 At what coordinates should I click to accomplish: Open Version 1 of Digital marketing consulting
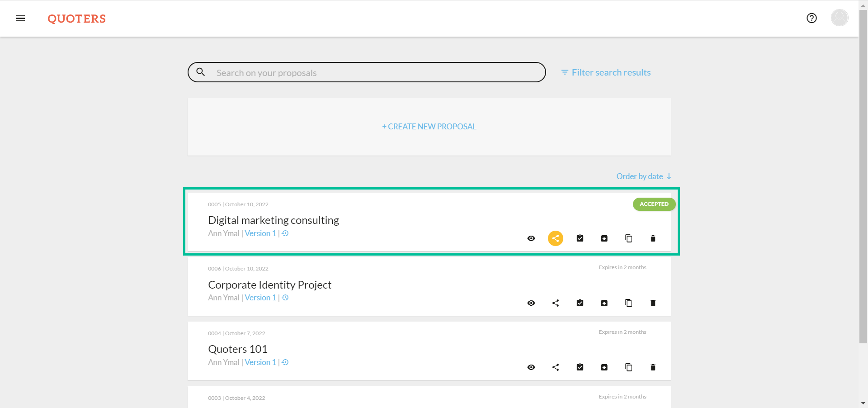coord(260,233)
